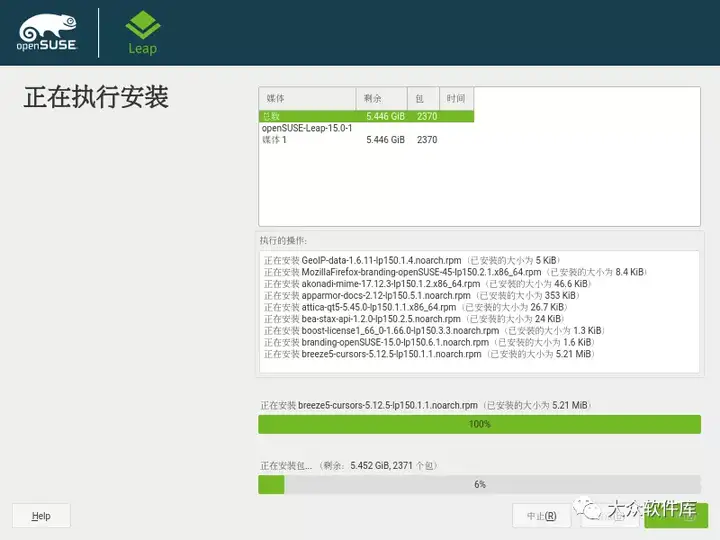
Task: Click the akonadi-mime log line
Action: 428,284
